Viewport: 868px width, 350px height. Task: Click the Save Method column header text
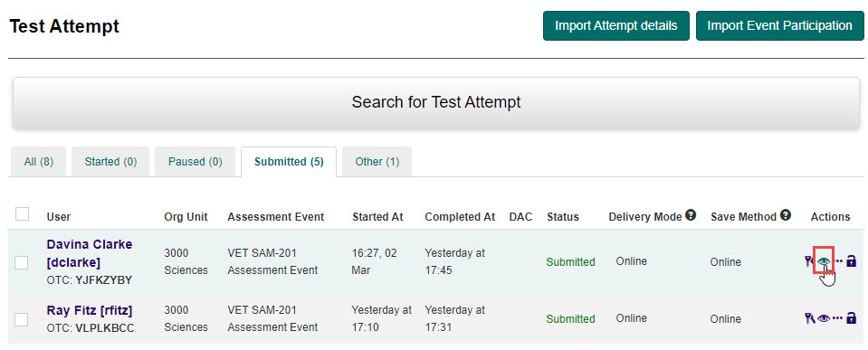(x=743, y=217)
